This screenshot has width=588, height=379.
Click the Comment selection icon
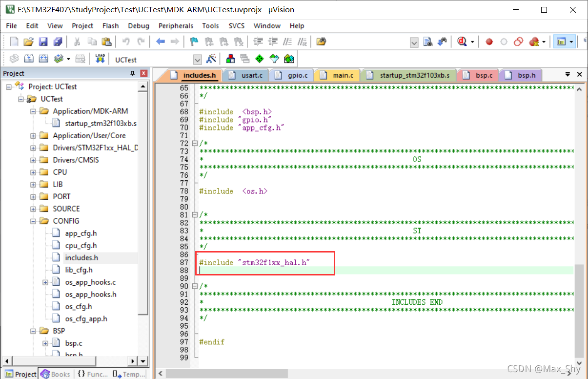tap(288, 42)
